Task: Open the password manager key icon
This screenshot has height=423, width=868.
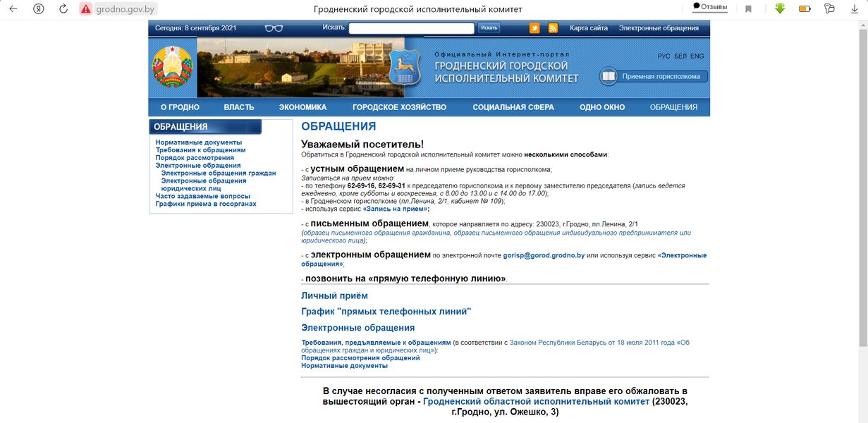Action: 829,8
